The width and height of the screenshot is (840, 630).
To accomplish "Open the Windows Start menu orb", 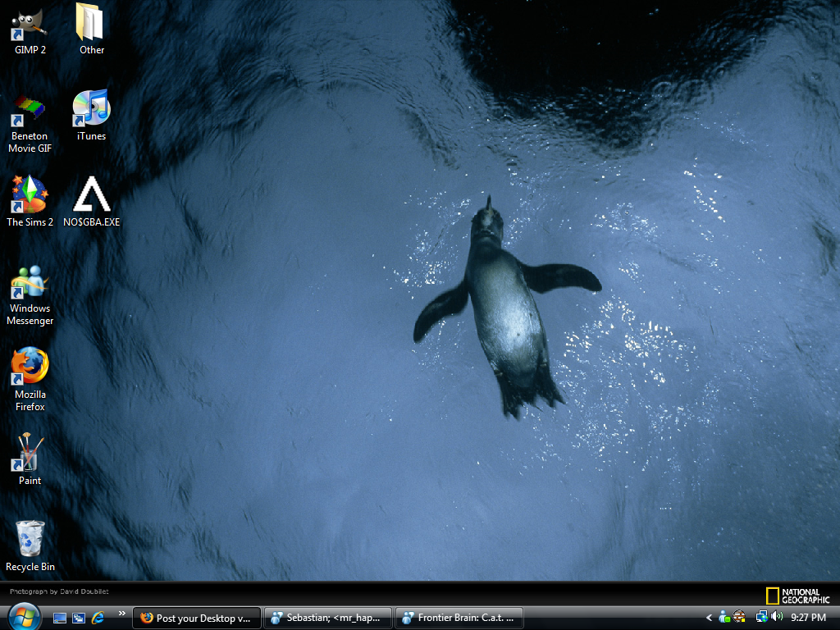I will pyautogui.click(x=24, y=617).
